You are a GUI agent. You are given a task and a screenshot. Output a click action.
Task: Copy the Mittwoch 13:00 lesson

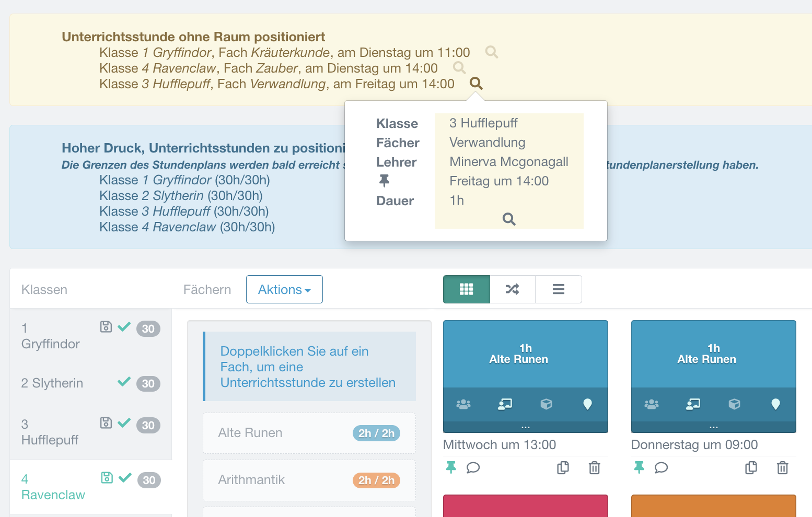563,467
